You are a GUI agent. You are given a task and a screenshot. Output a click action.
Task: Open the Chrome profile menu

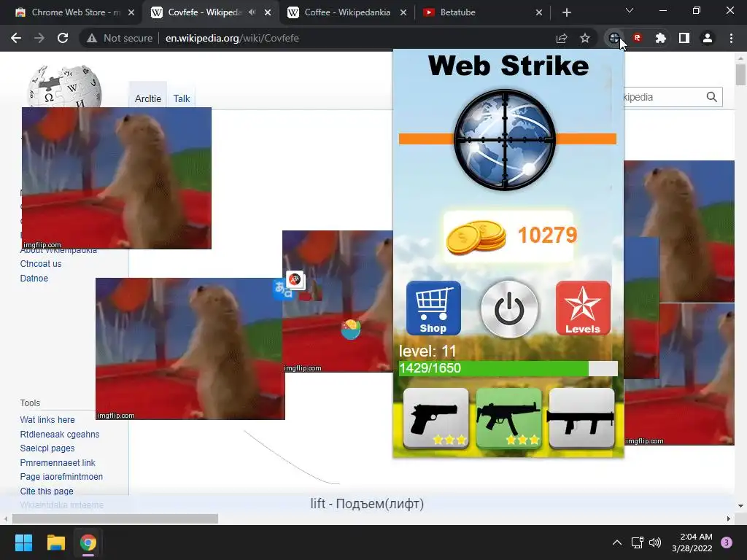708,38
